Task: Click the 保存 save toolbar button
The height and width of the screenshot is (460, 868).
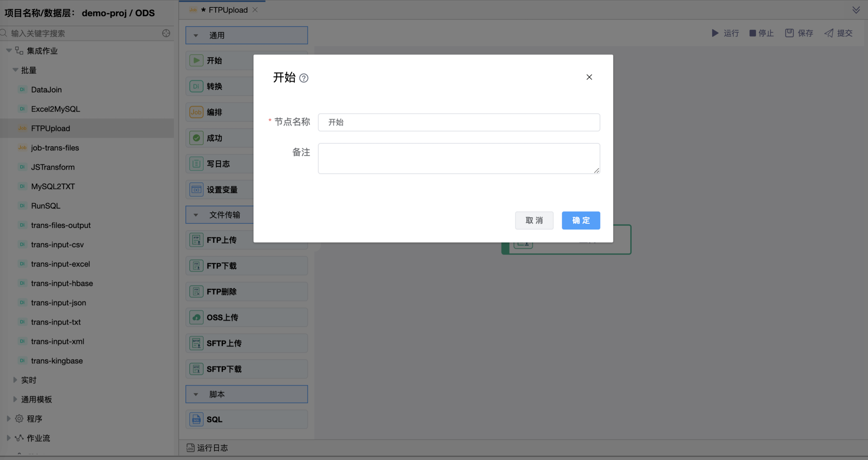Action: point(799,33)
